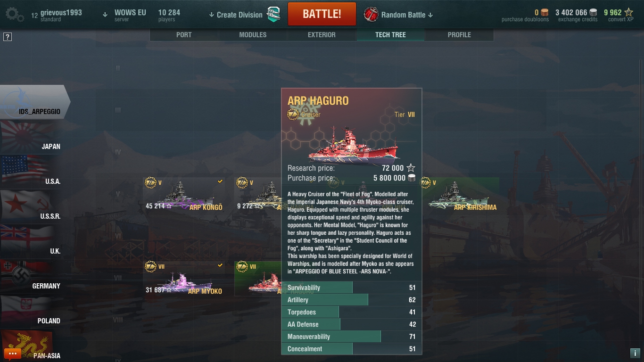Click the doubloons coin icon
The width and height of the screenshot is (644, 362).
(545, 13)
